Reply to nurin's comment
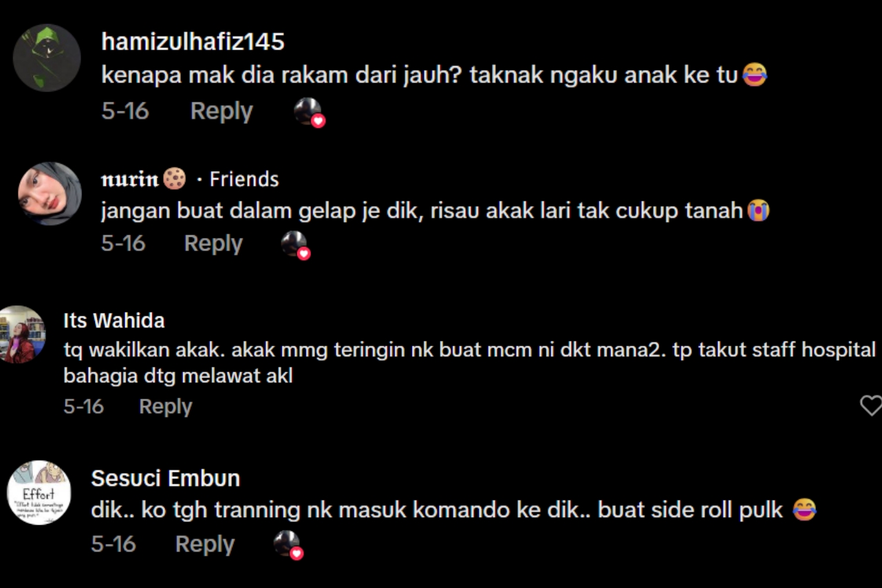882x588 pixels. click(x=213, y=243)
